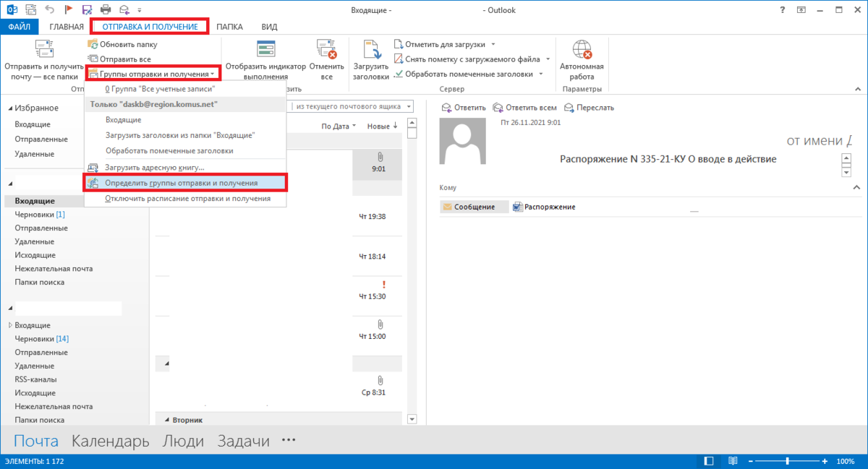Open ФАЙЛ tab
This screenshot has width=868, height=469.
coord(20,27)
